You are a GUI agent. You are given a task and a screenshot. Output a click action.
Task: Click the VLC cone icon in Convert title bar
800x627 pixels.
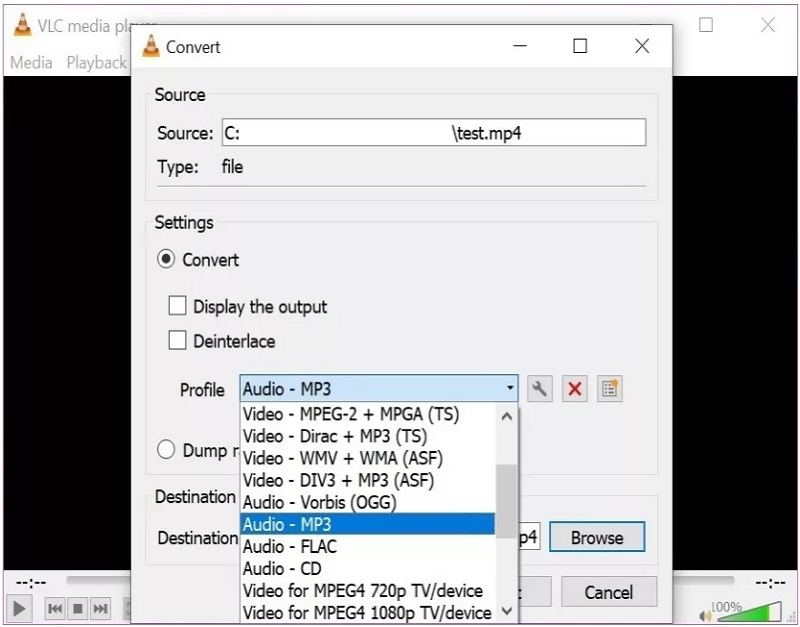pyautogui.click(x=151, y=46)
